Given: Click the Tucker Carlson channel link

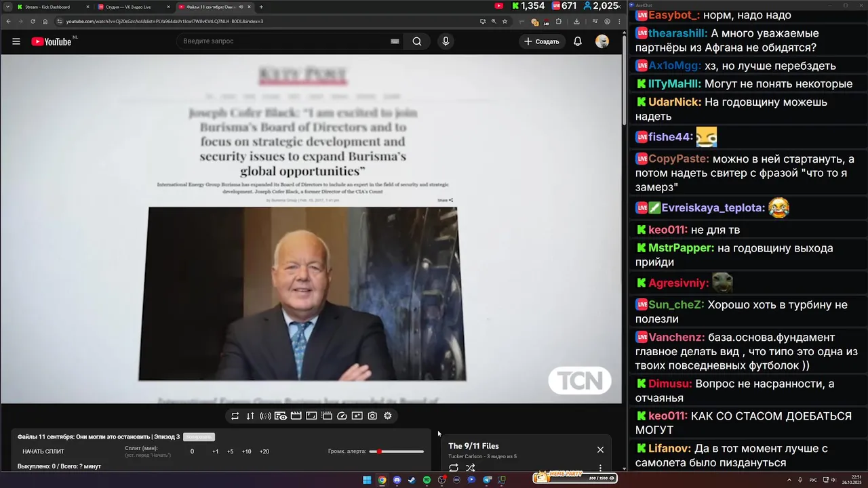Looking at the screenshot, I should [x=465, y=457].
